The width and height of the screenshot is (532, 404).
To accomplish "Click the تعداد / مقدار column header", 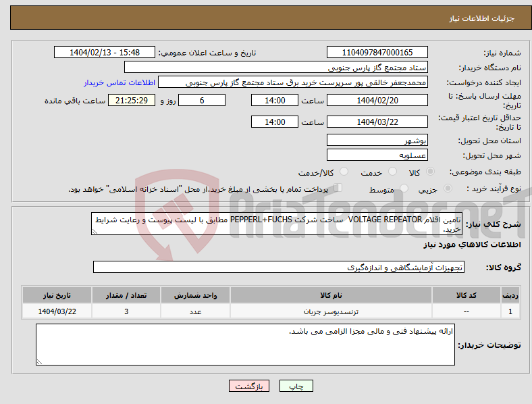I will click(126, 295).
